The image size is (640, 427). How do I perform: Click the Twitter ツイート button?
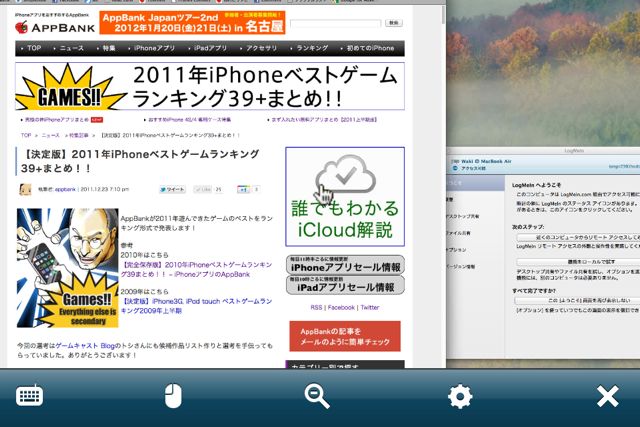(x=172, y=189)
